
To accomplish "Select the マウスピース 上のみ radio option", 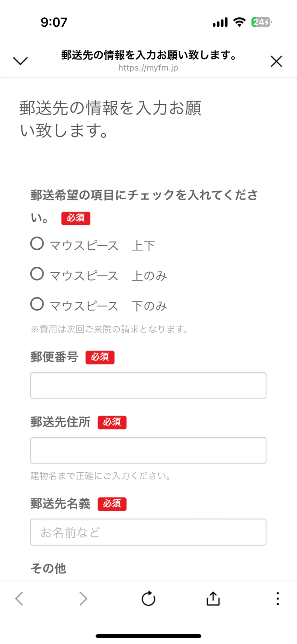I will click(x=37, y=274).
